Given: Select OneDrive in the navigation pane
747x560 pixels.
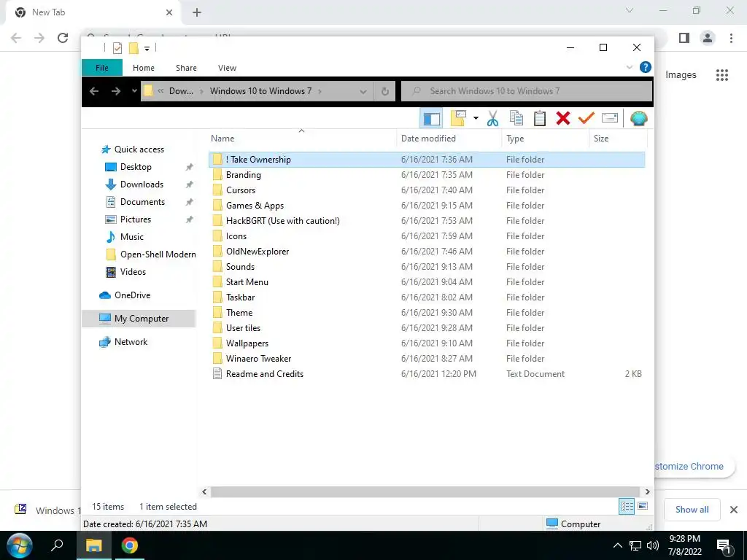Looking at the screenshot, I should pos(132,295).
